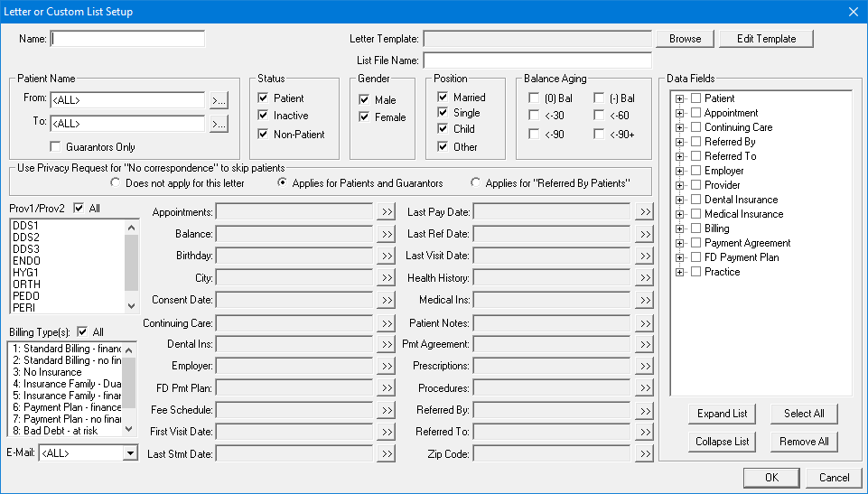Viewport: 868px width, 494px height.
Task: Click into the Name input field
Action: coord(127,39)
